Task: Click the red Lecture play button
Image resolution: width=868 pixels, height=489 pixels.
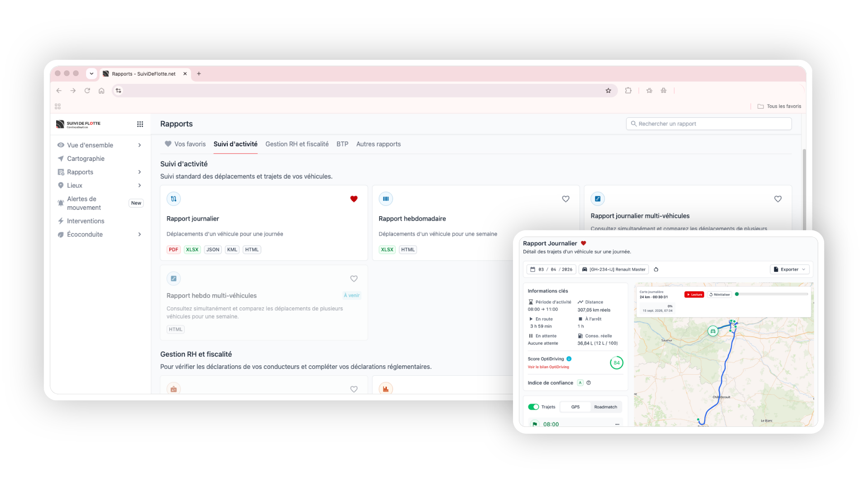Action: click(x=694, y=295)
